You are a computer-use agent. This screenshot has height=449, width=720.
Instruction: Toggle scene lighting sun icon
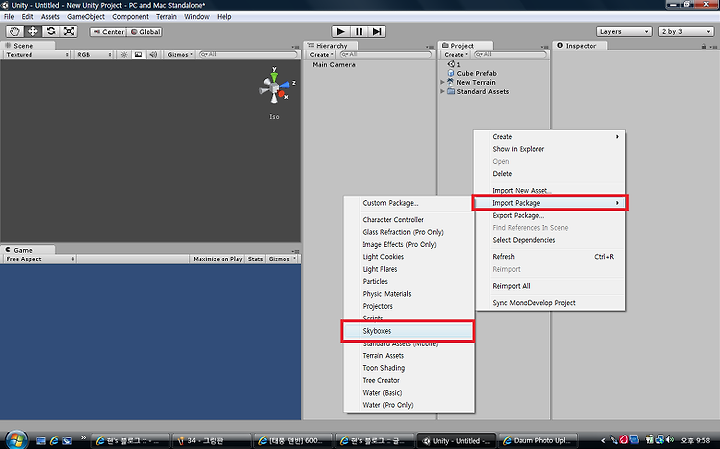(x=124, y=54)
